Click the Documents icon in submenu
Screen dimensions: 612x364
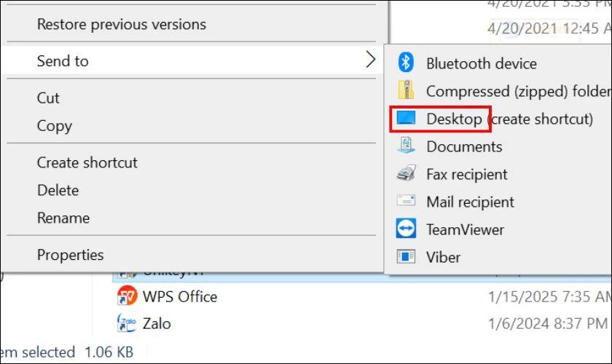coord(406,145)
